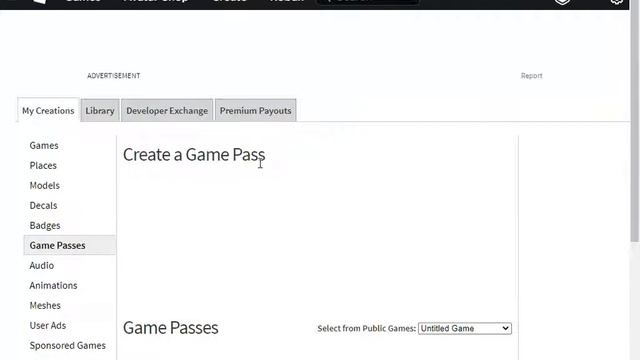Select Places in the sidebar
640x360 pixels.
[x=43, y=165]
